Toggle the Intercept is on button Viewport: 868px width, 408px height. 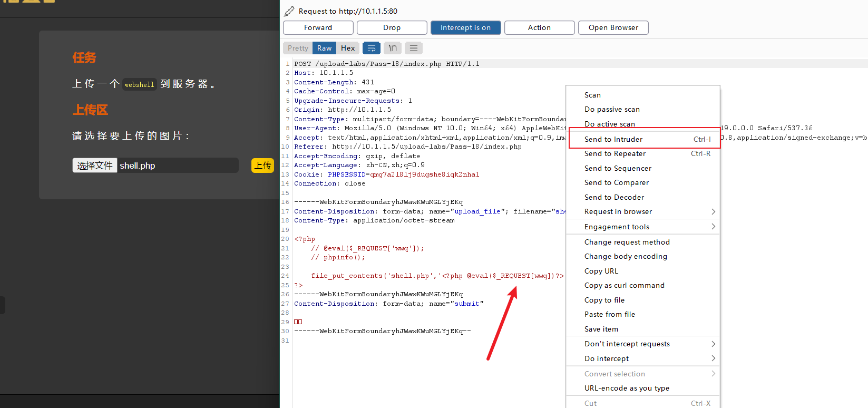(x=466, y=27)
